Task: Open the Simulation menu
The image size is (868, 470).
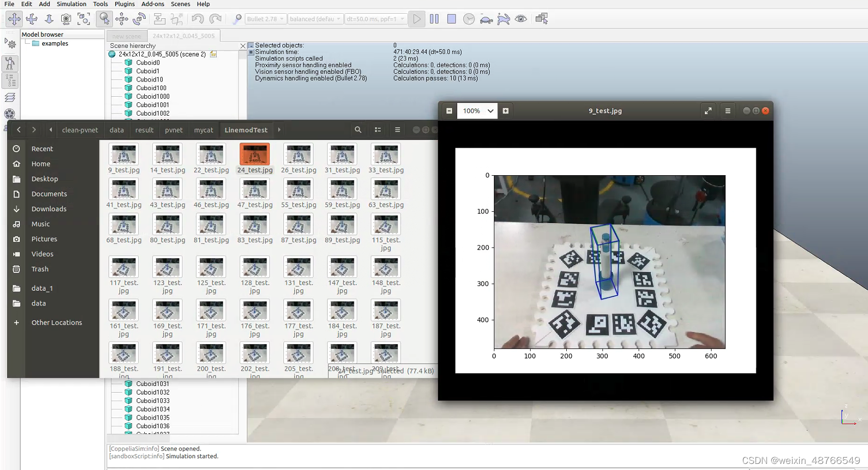Action: (71, 4)
